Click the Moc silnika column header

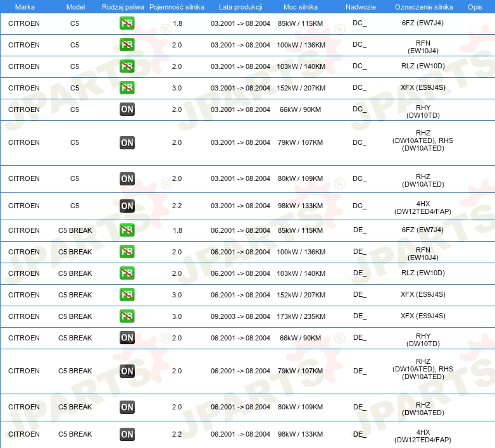[x=301, y=7]
